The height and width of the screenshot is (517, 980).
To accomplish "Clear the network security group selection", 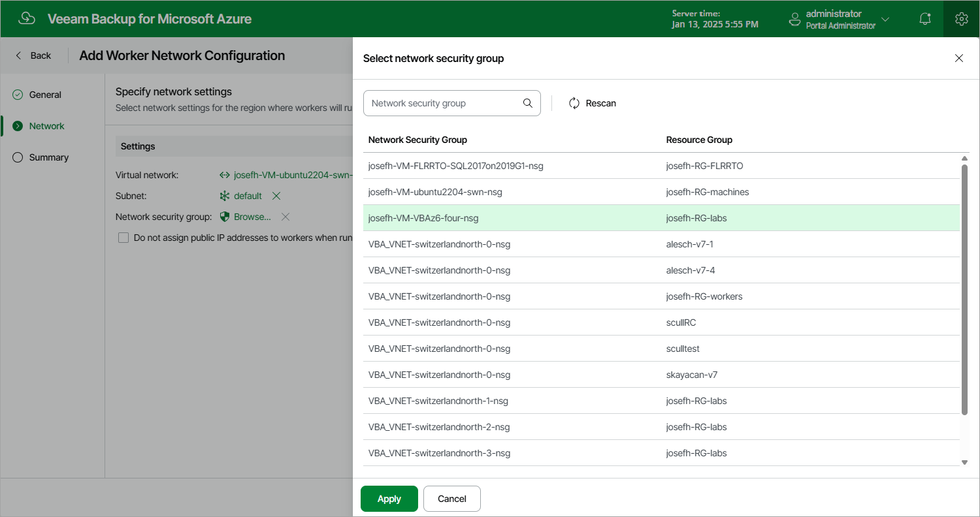I will pyautogui.click(x=286, y=217).
